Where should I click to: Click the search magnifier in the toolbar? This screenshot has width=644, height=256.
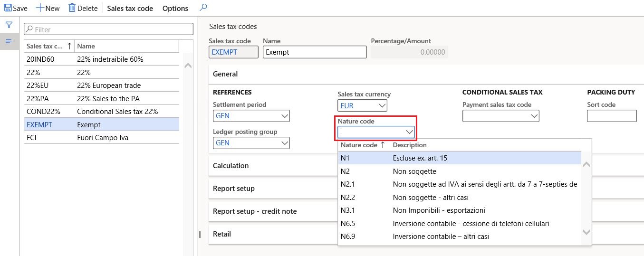point(203,8)
